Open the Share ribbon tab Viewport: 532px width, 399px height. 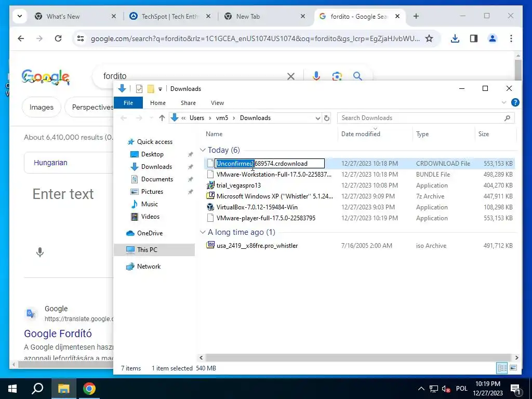click(x=188, y=103)
